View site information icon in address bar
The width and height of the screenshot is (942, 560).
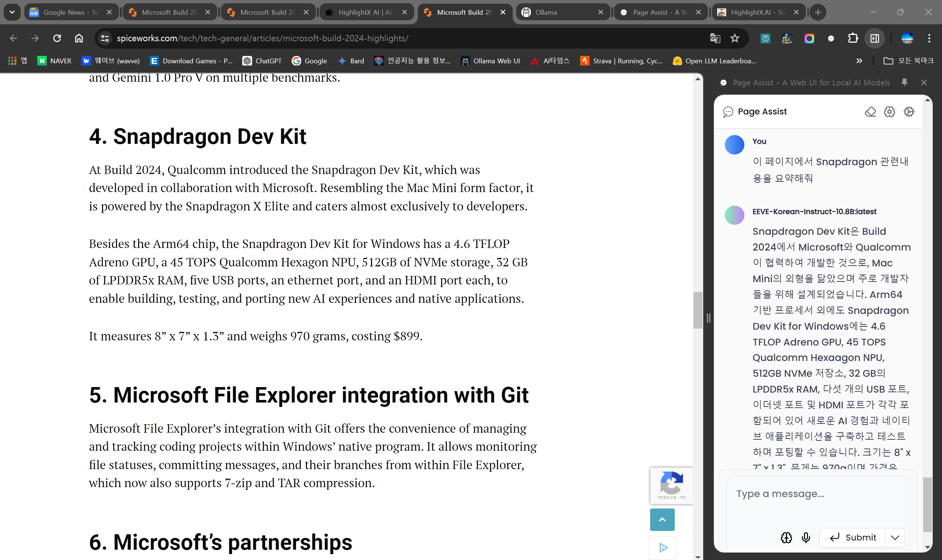pyautogui.click(x=105, y=38)
